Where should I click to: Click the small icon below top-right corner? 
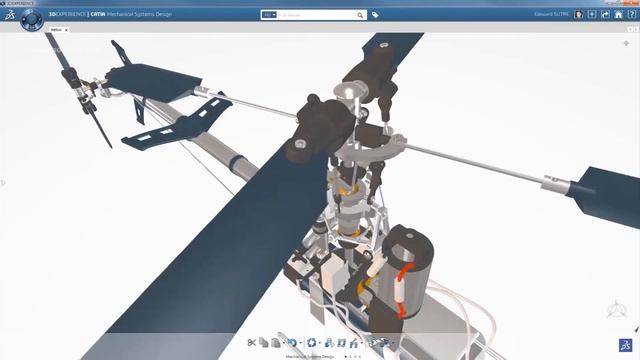click(x=626, y=43)
